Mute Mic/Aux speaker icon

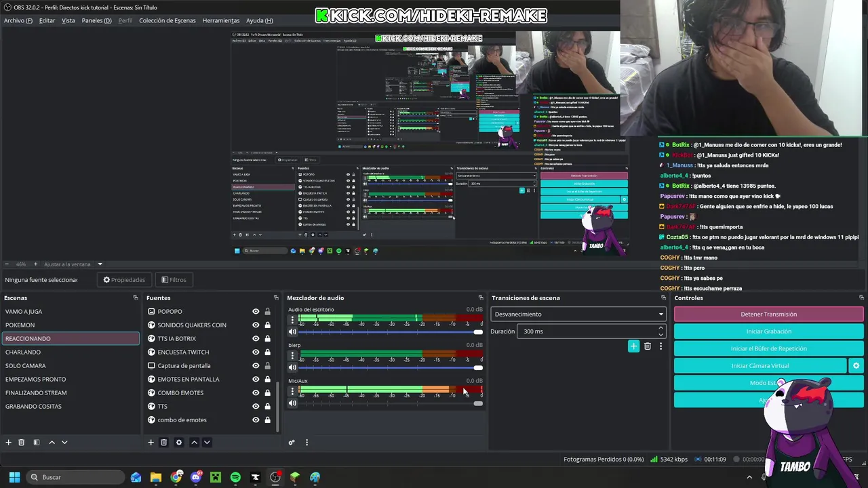[292, 404]
